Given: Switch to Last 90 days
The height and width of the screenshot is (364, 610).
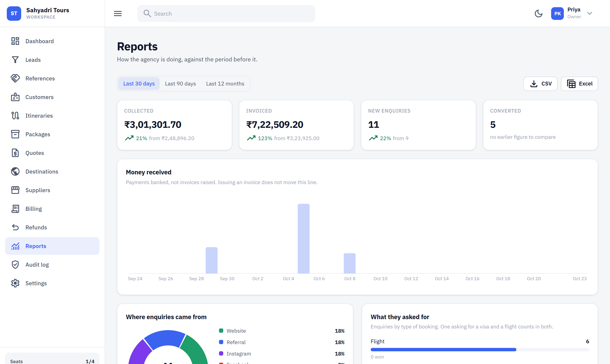Looking at the screenshot, I should [180, 84].
